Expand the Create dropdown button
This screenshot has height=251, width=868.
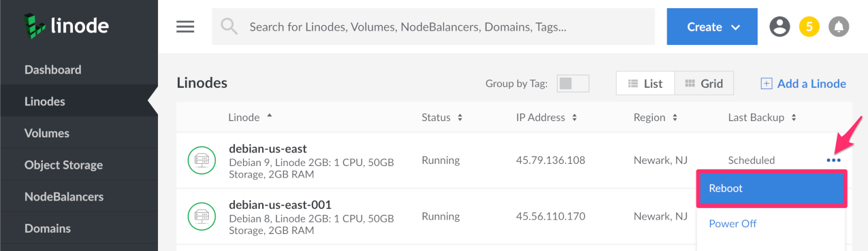click(712, 27)
